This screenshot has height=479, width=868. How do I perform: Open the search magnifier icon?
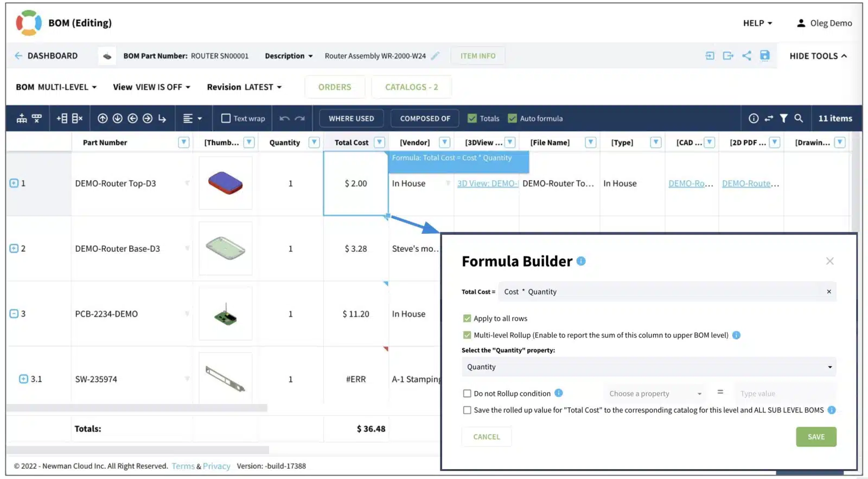(x=799, y=118)
